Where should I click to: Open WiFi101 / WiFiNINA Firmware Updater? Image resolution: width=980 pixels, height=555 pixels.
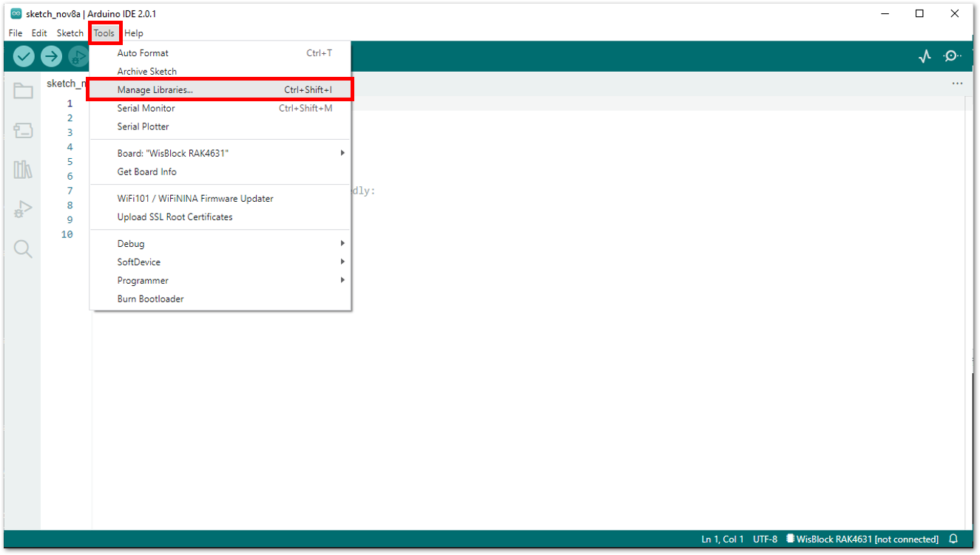click(x=220, y=199)
